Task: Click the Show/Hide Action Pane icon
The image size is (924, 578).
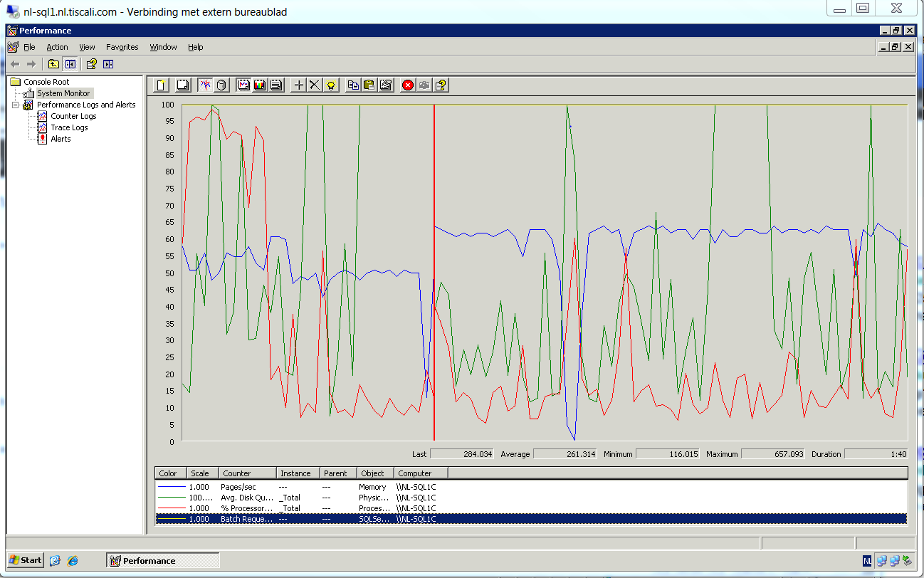Action: click(x=108, y=64)
